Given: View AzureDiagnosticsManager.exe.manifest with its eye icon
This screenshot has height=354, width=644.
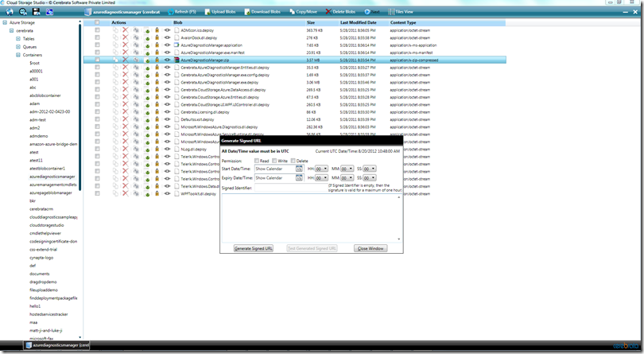Looking at the screenshot, I should pyautogui.click(x=167, y=53).
